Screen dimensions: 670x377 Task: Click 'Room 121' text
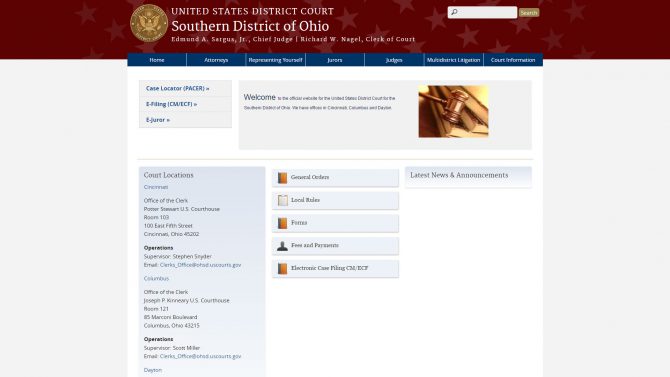tap(156, 309)
